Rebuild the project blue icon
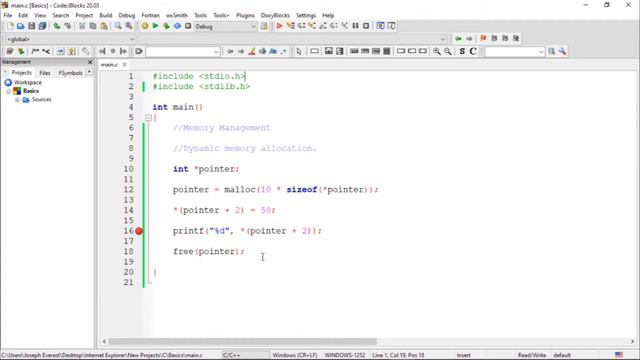Image resolution: width=640 pixels, height=360 pixels. pyautogui.click(x=177, y=26)
